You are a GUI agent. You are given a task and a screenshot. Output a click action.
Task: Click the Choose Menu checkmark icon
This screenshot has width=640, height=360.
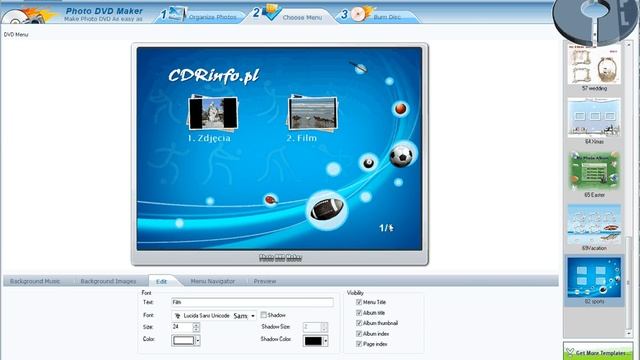tap(271, 11)
